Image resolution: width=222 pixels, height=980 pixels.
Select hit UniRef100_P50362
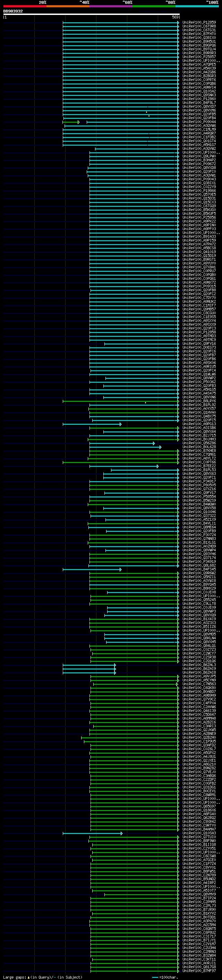(199, 382)
